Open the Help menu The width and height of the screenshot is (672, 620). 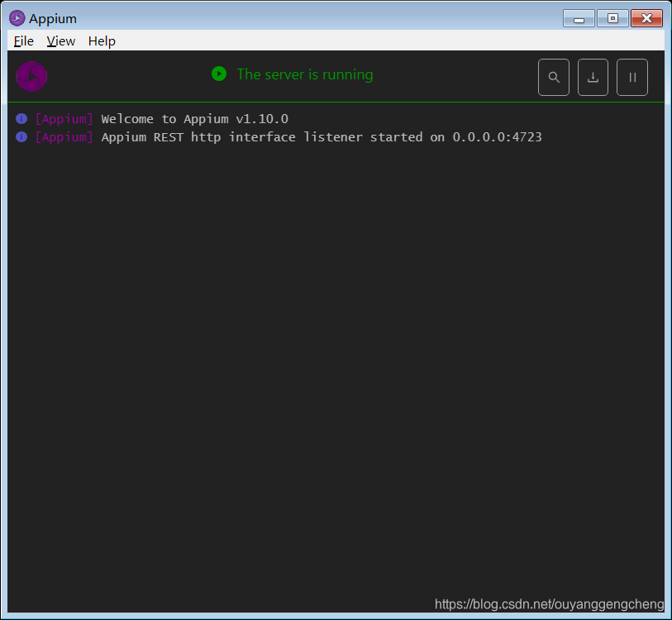(x=102, y=41)
